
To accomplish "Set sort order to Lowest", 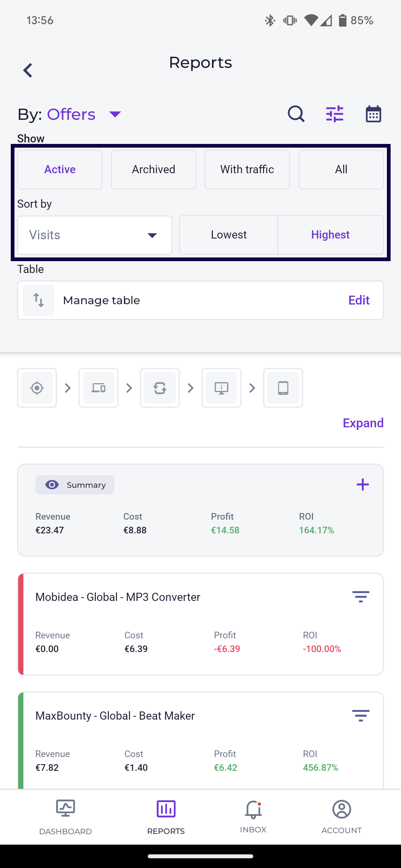I will [229, 235].
